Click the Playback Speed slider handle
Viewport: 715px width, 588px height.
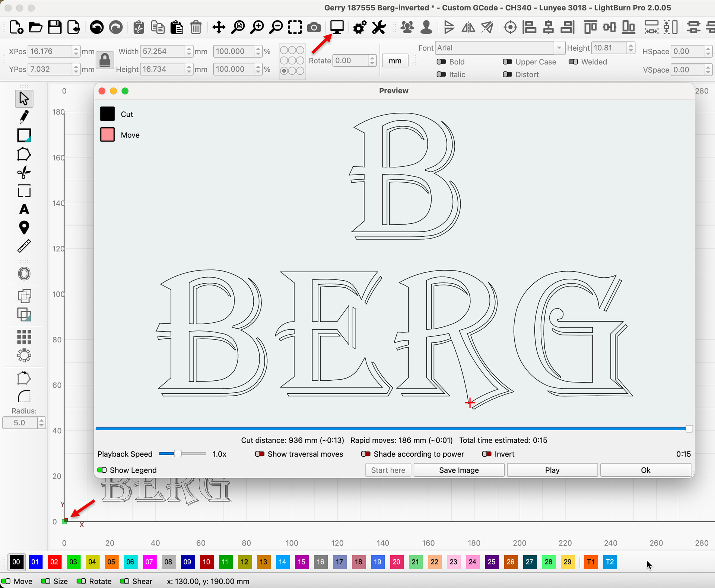[x=178, y=454]
